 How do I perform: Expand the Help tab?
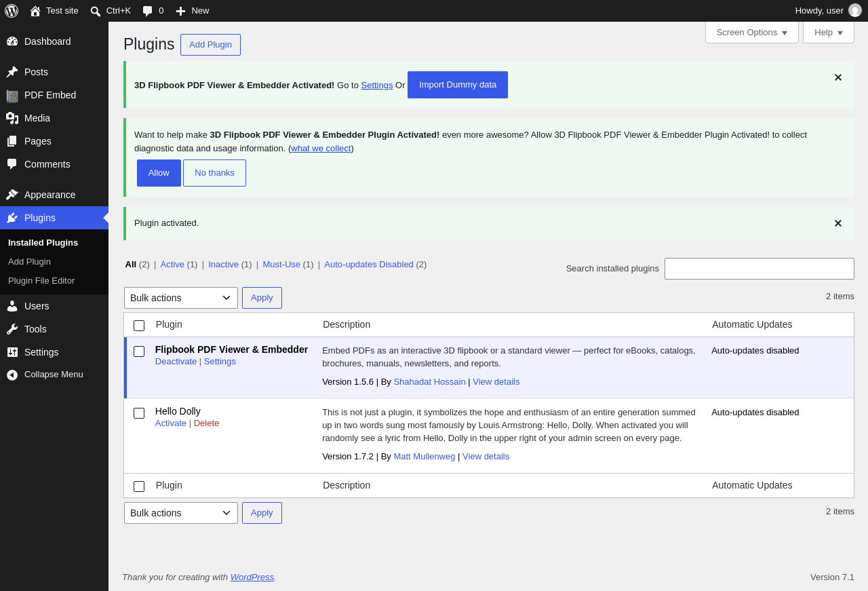pos(829,32)
